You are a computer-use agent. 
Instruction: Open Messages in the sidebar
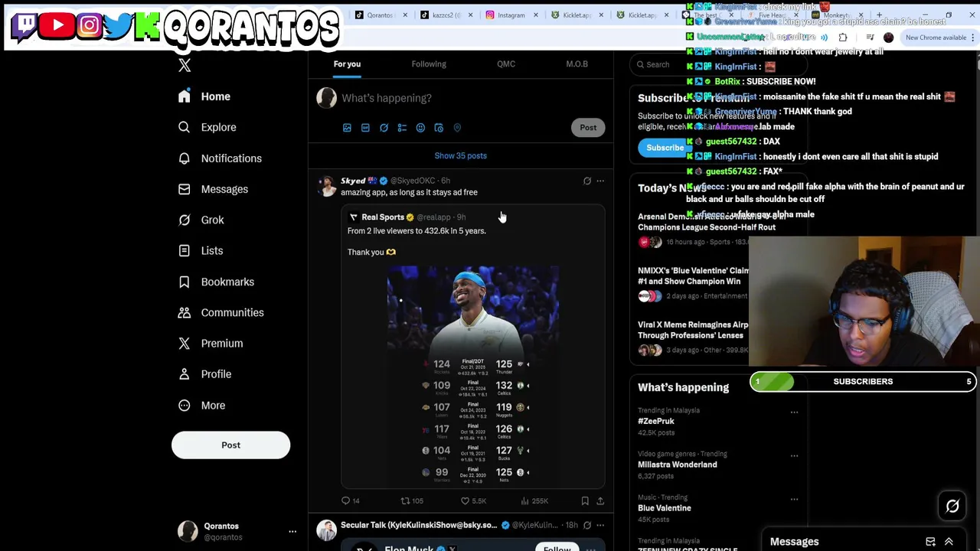pos(214,189)
